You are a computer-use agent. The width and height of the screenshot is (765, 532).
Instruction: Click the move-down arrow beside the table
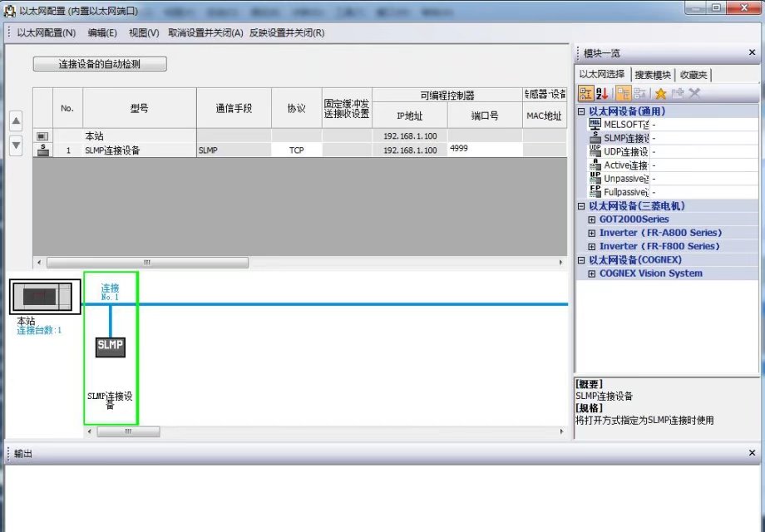15,145
